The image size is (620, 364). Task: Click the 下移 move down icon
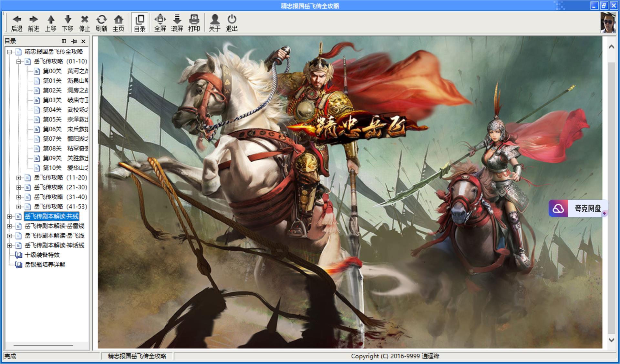68,19
